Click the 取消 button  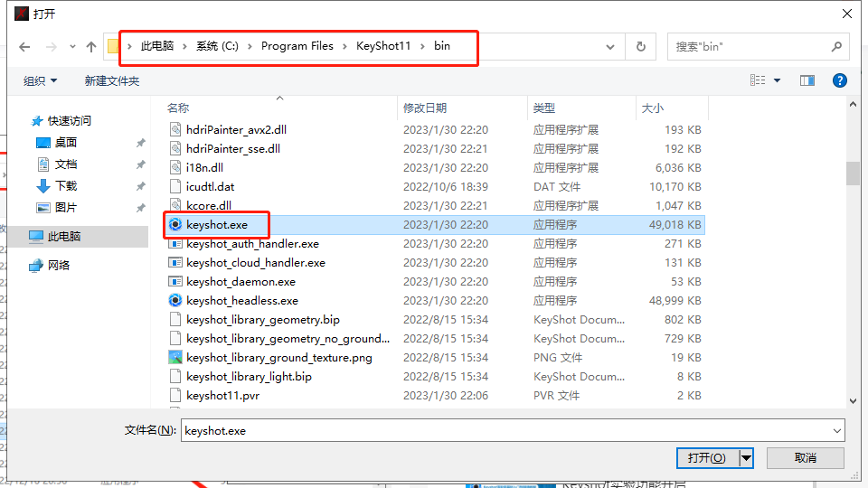(806, 458)
